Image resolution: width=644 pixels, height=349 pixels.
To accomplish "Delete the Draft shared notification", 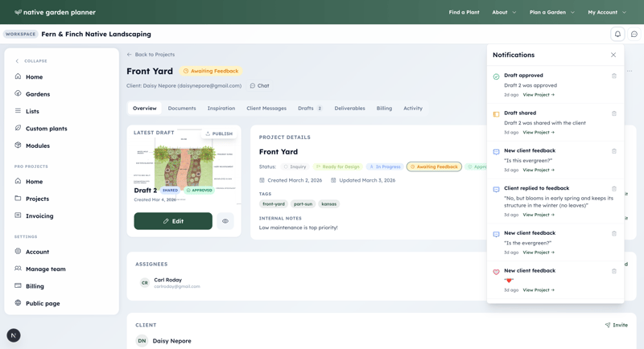I will pos(614,113).
